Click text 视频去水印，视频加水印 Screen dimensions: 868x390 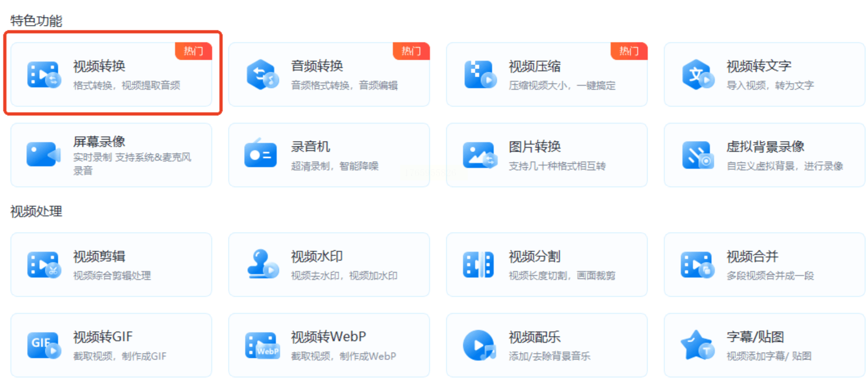[x=344, y=276]
